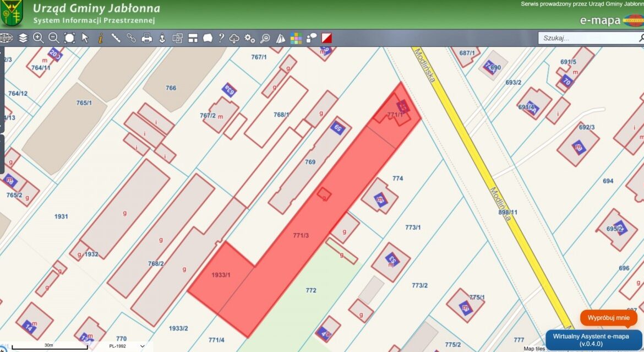The image size is (644, 352).
Task: Activate the object information tool
Action: tap(101, 38)
